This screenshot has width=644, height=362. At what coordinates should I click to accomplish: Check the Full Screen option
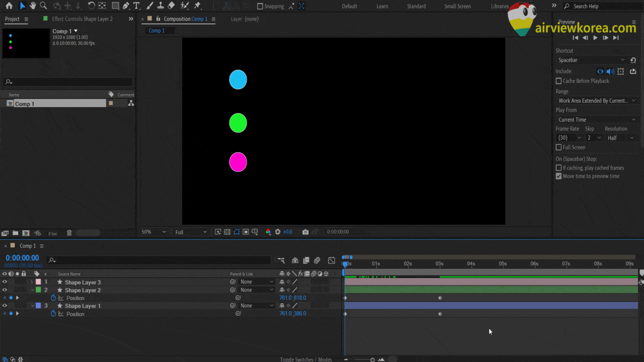(558, 147)
